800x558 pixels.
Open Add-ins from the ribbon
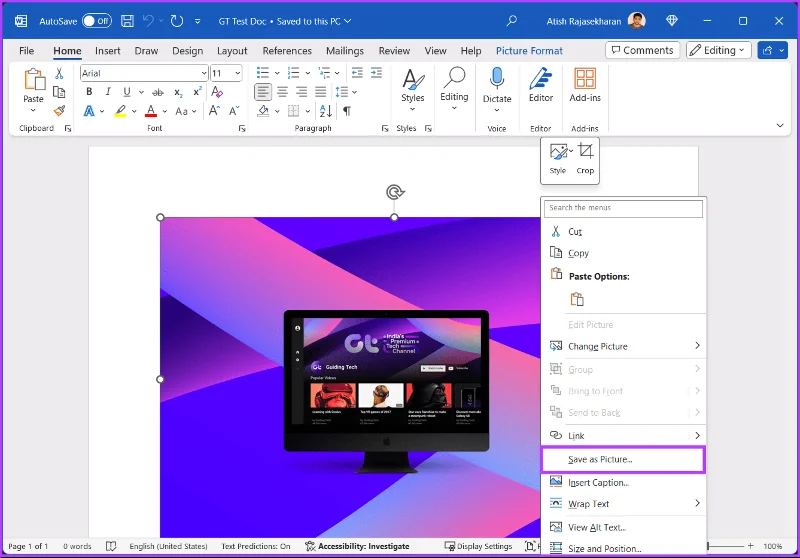(x=585, y=85)
